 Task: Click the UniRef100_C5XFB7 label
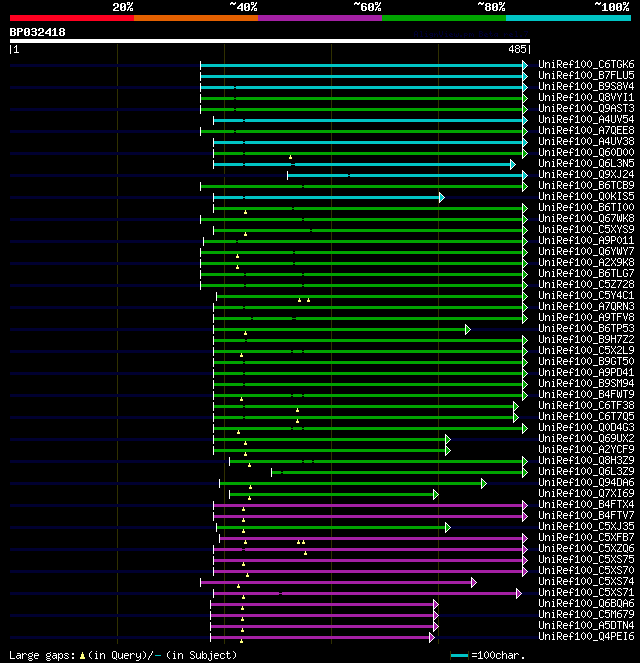pyautogui.click(x=586, y=537)
